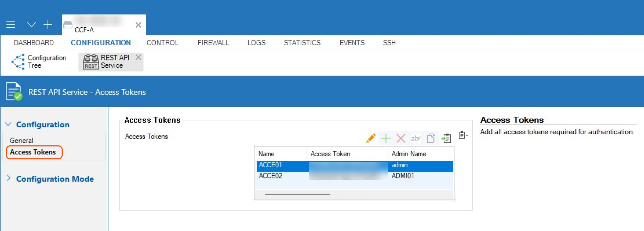This screenshot has height=231, width=644.
Task: Switch to the DASHBOARD tab
Action: 34,43
